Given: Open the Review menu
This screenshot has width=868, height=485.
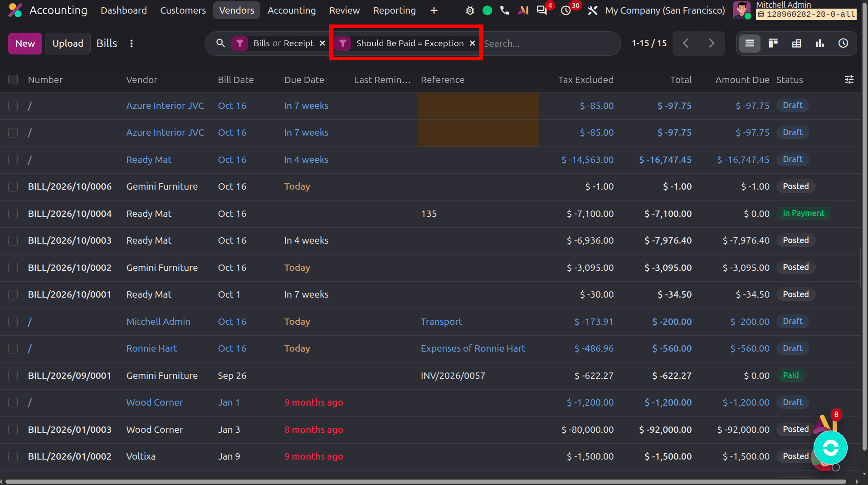Looking at the screenshot, I should pos(344,10).
